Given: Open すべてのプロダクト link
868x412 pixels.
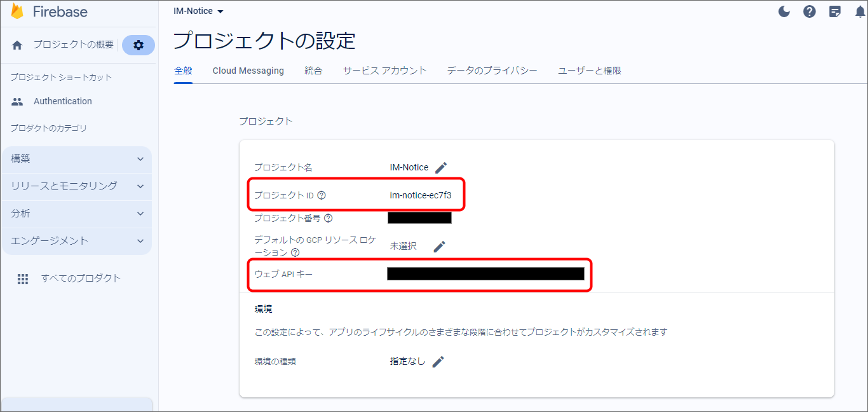Looking at the screenshot, I should [81, 278].
